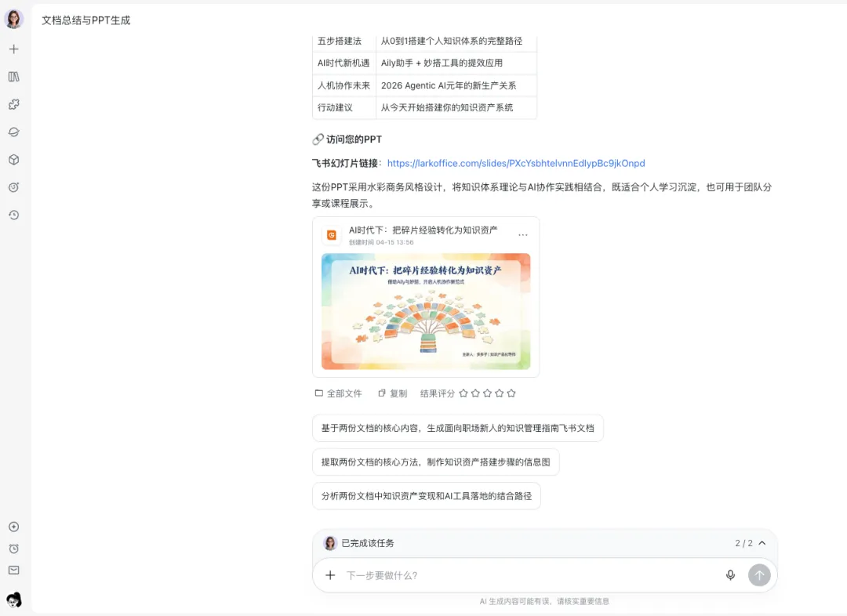Click the plus attachment button in input box

(330, 575)
